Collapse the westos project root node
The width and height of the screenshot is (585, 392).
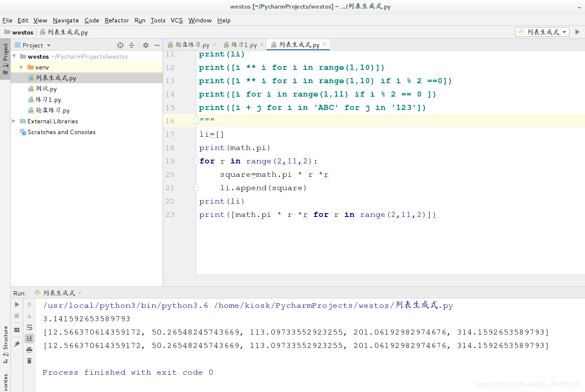click(14, 56)
